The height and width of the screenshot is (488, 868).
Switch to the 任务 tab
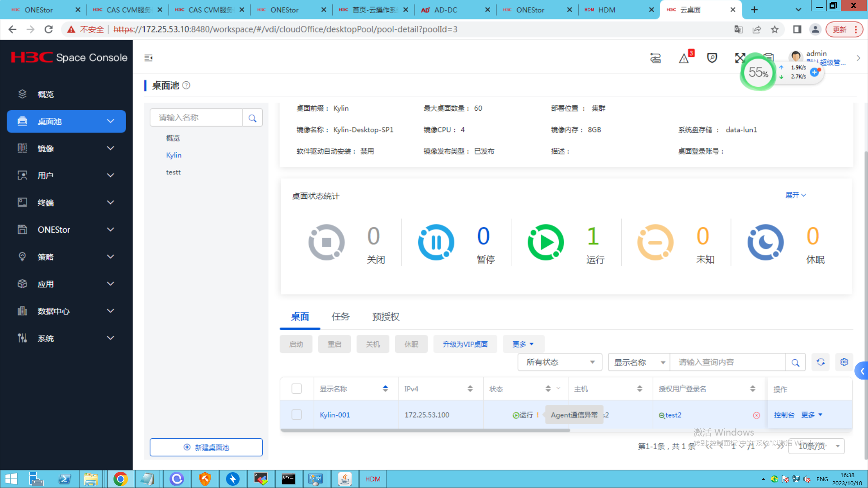pyautogui.click(x=340, y=317)
